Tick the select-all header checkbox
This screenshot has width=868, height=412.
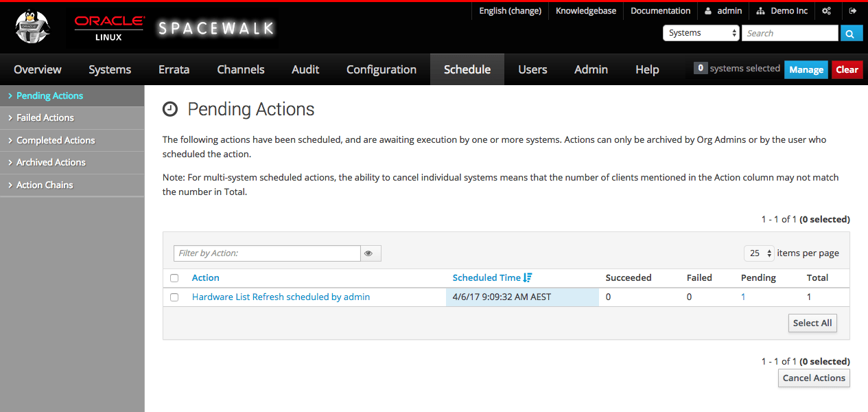[174, 278]
